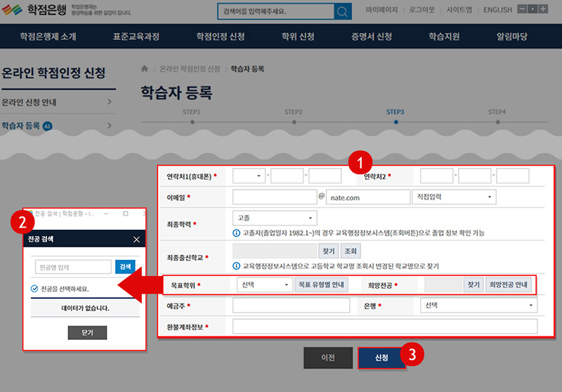Click the home icon in breadcrumb

pos(145,69)
